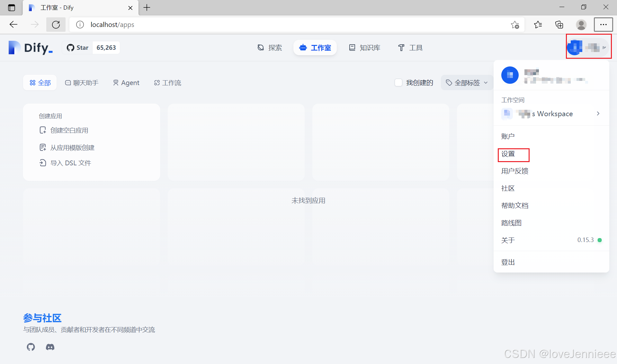Image resolution: width=617 pixels, height=364 pixels.
Task: Open the GitHub community icon link
Action: pos(31,347)
